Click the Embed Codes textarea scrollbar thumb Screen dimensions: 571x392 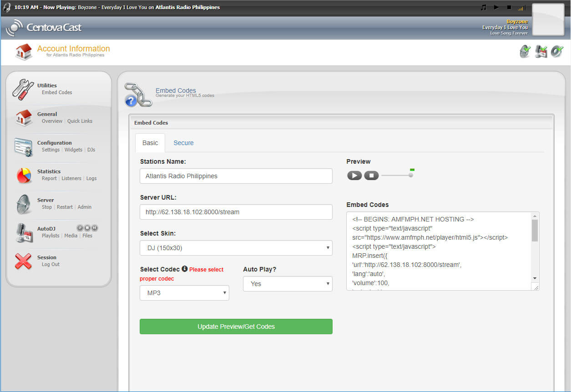(535, 231)
